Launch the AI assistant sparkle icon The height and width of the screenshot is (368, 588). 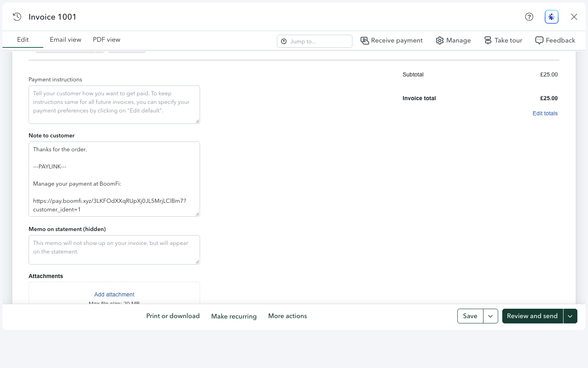point(552,17)
